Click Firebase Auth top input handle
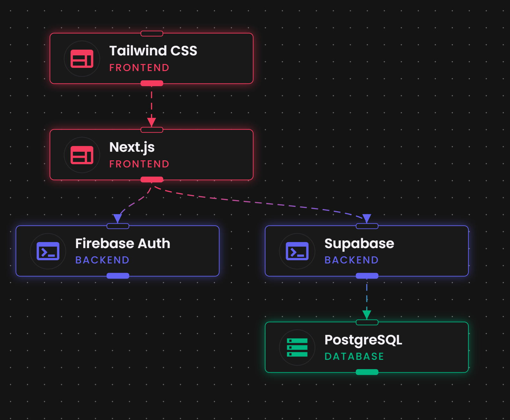The width and height of the screenshot is (510, 420). (118, 226)
